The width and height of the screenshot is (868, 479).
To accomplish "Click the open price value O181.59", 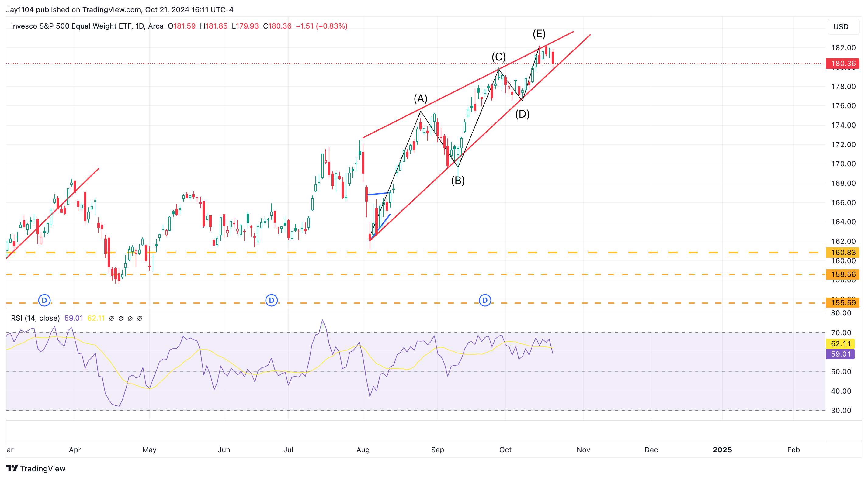I will pos(182,26).
